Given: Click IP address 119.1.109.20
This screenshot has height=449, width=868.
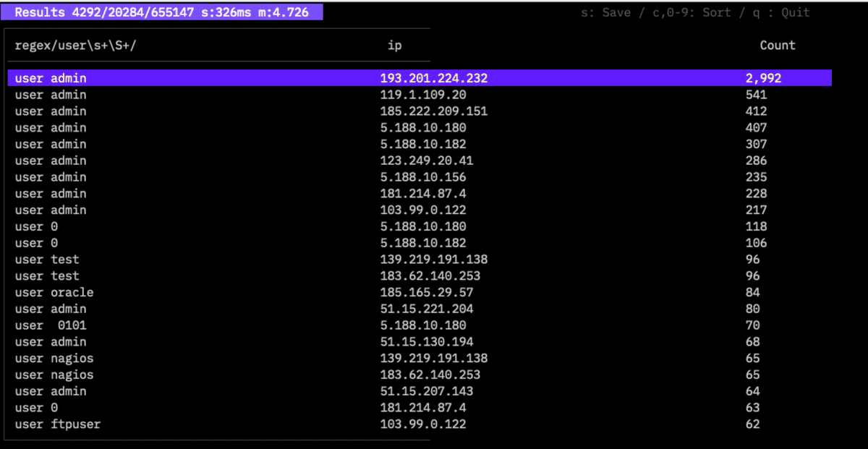Looking at the screenshot, I should tap(423, 95).
